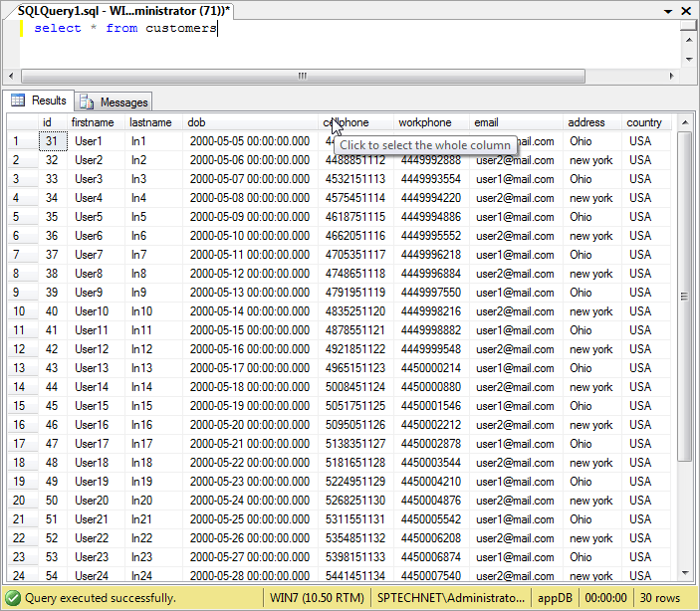Click the green query success checkmark icon
Image resolution: width=700 pixels, height=611 pixels.
click(x=13, y=598)
